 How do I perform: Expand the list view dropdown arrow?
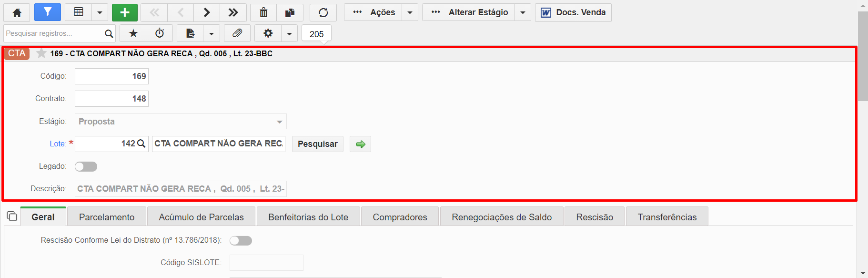click(x=100, y=12)
